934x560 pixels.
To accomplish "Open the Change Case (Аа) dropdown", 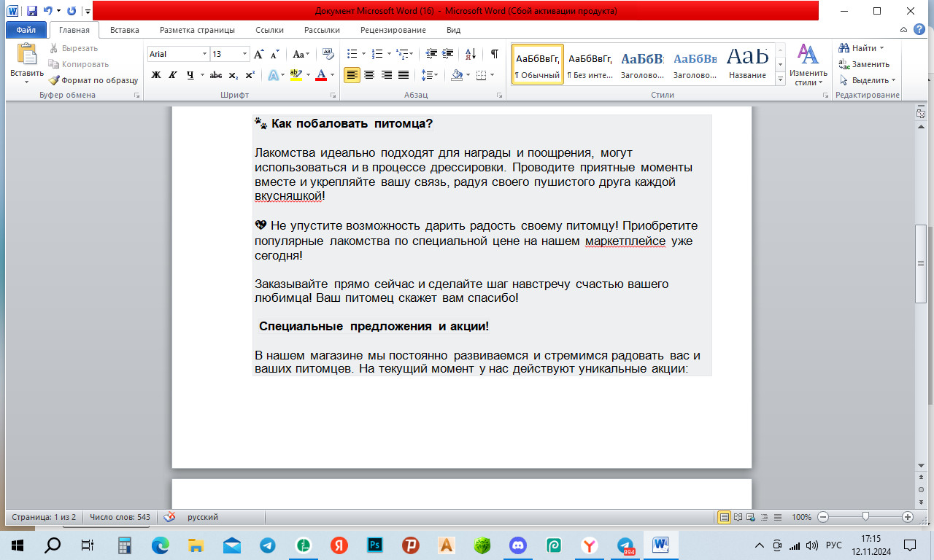I will click(301, 54).
